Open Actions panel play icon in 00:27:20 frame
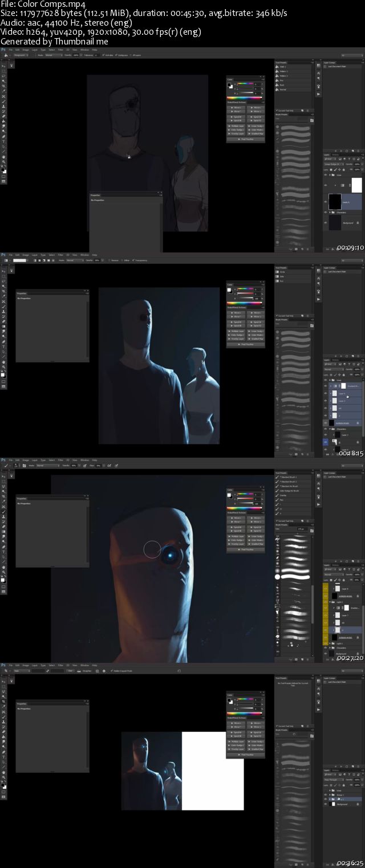 point(319,504)
